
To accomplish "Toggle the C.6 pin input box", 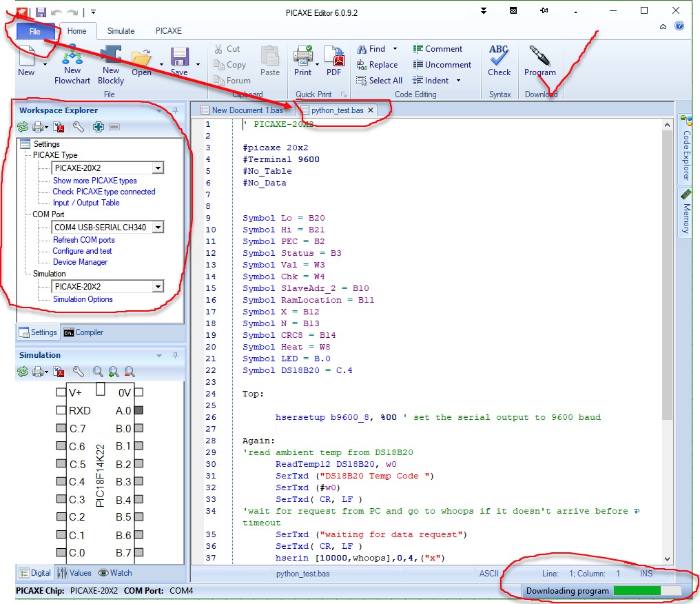I will click(x=61, y=445).
